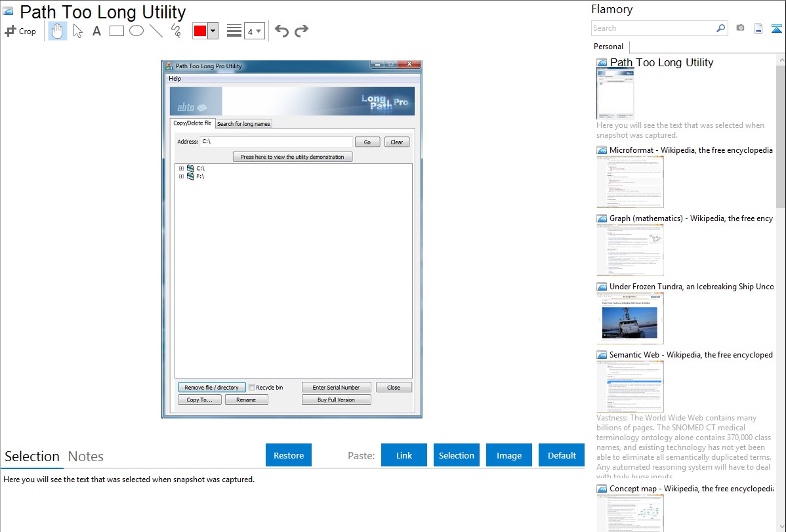Click the Paste Selection button
This screenshot has width=786, height=532.
click(456, 455)
